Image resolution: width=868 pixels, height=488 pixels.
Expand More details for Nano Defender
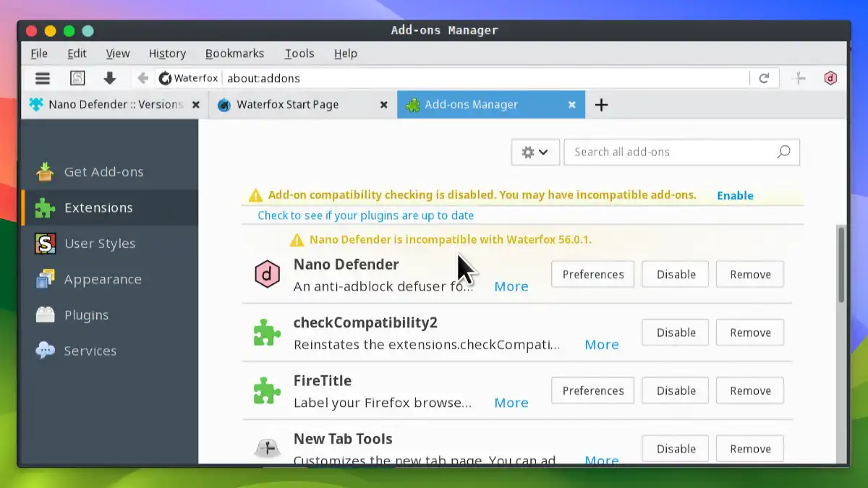click(x=511, y=286)
